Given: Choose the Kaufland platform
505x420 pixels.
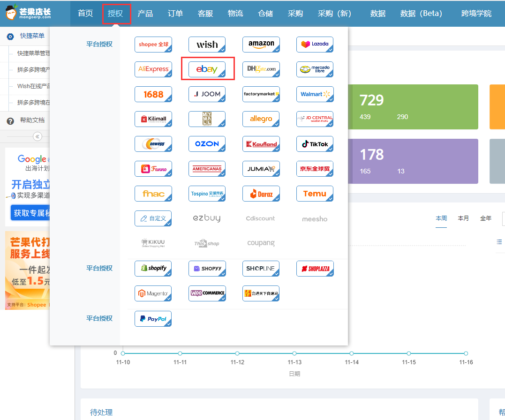Looking at the screenshot, I should point(261,143).
